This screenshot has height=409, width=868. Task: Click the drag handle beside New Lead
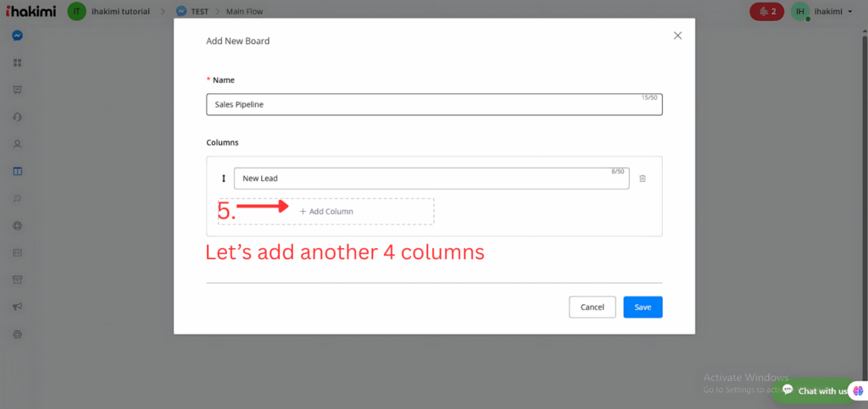(224, 179)
